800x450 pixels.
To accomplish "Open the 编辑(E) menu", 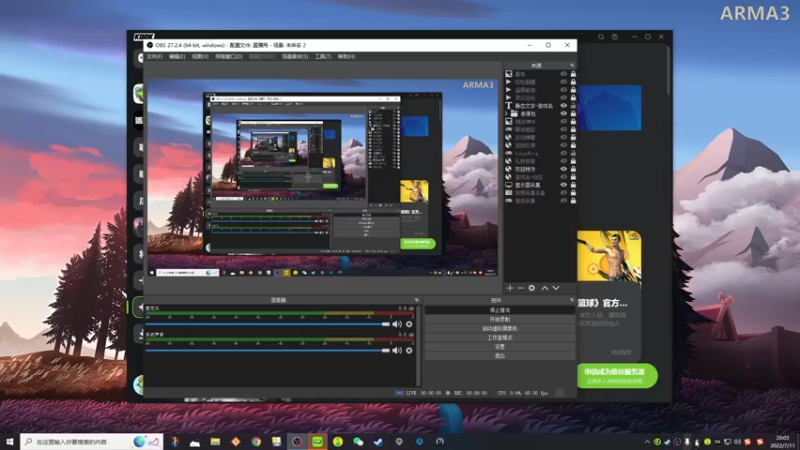I will coord(177,57).
